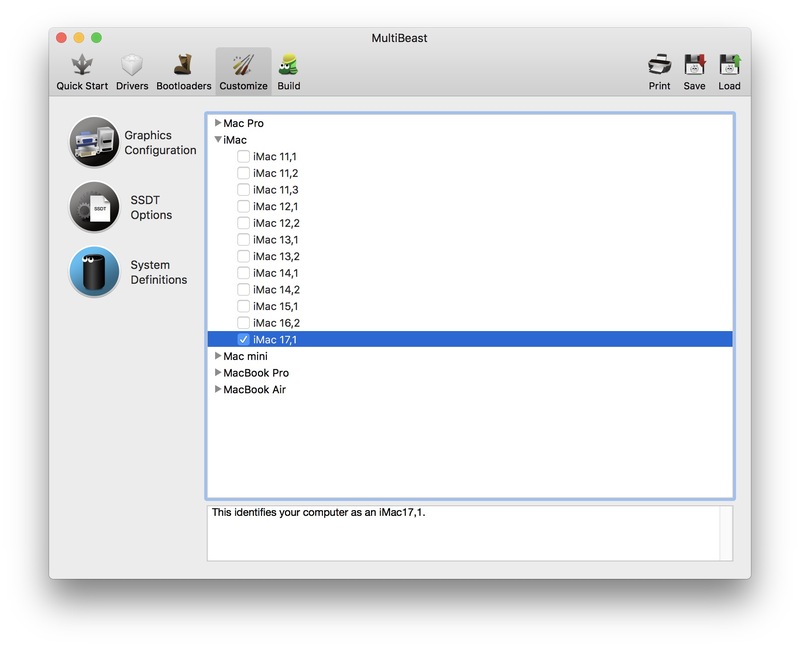
Task: Open the Bootloaders boot icon
Action: coord(183,65)
